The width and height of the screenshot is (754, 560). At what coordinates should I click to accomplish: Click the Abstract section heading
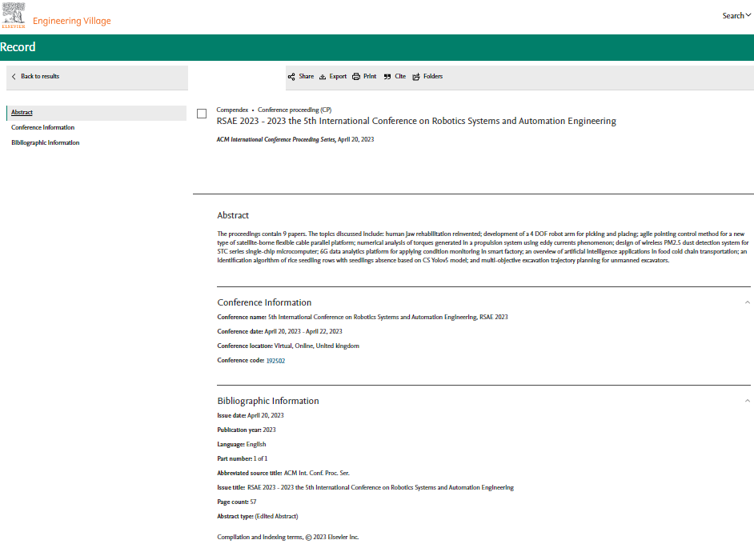coord(233,215)
